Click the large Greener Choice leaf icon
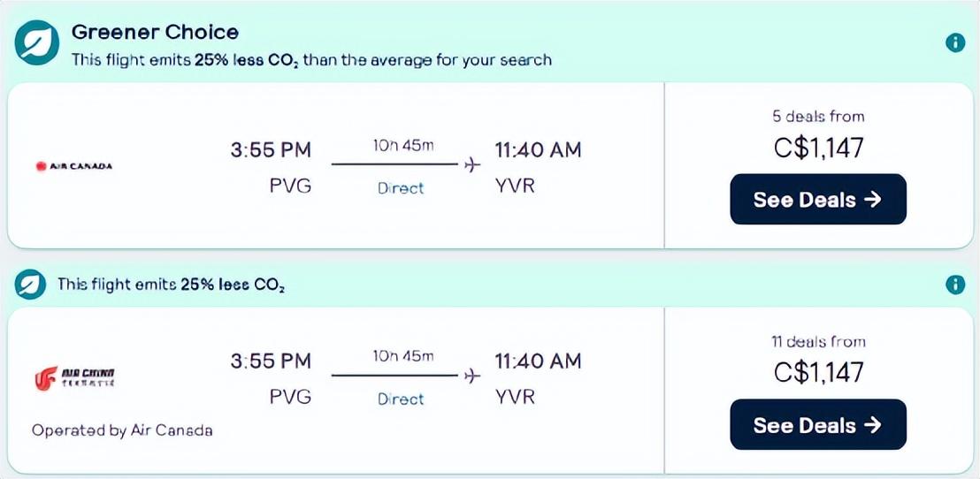This screenshot has height=479, width=980. 37,43
